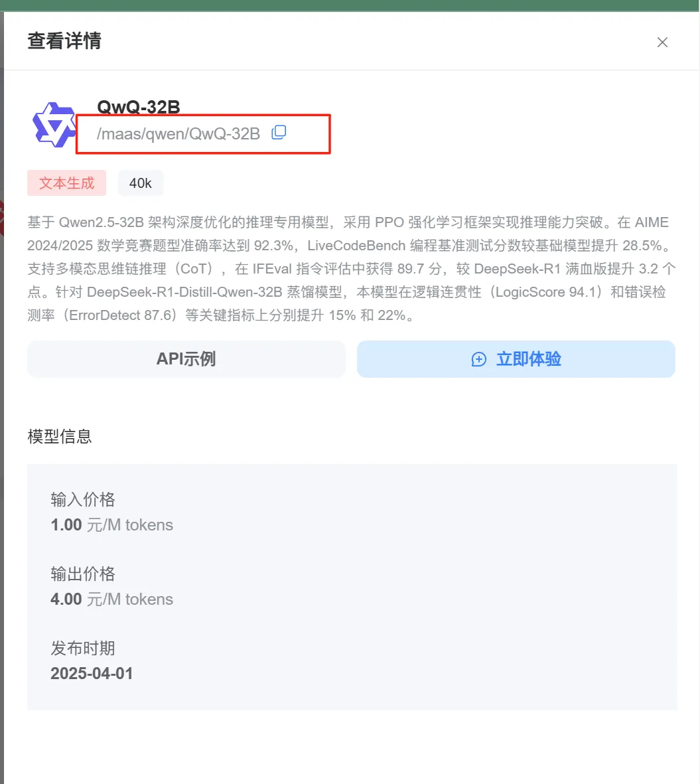Click the 输出价格 label

pyautogui.click(x=83, y=574)
